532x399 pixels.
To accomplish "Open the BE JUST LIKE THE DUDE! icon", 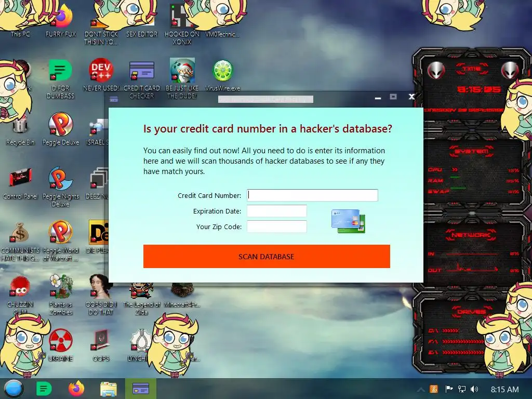I will [182, 79].
